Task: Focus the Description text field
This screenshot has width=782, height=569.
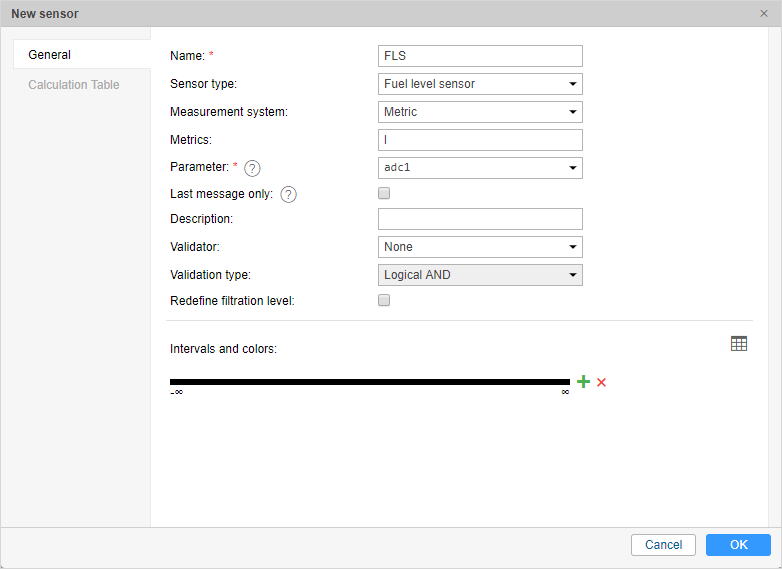Action: pyautogui.click(x=480, y=219)
